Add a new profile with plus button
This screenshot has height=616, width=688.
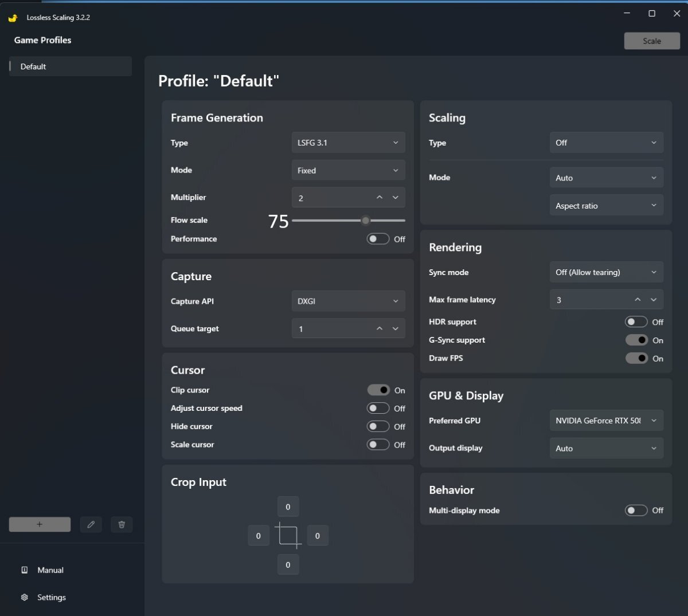[x=40, y=524]
